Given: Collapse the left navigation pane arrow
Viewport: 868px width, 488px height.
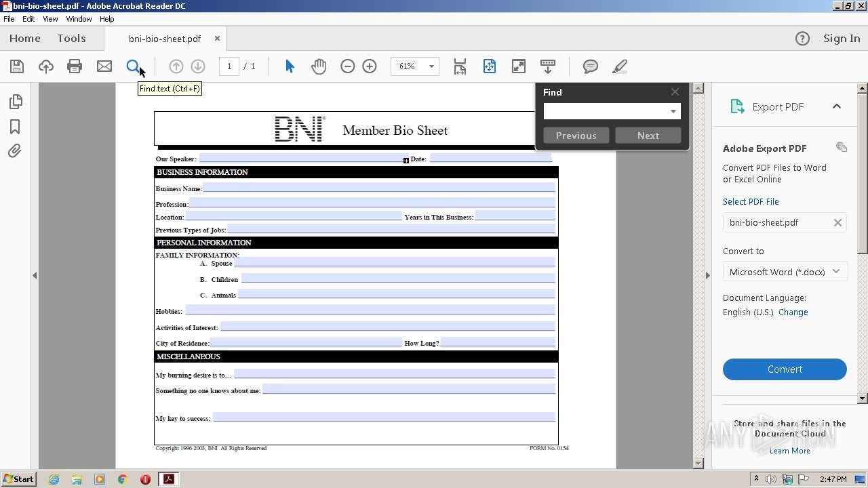Looking at the screenshot, I should 35,275.
